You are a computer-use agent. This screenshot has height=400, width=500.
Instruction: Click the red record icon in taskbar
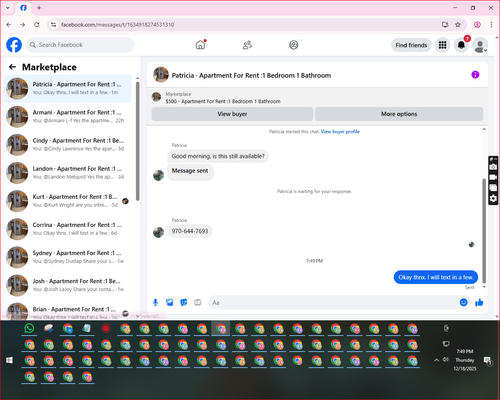pos(106,329)
